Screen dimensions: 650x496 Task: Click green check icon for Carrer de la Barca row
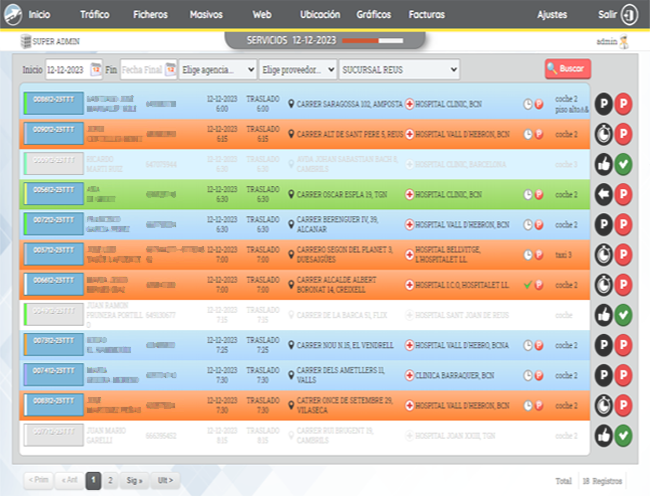623,315
